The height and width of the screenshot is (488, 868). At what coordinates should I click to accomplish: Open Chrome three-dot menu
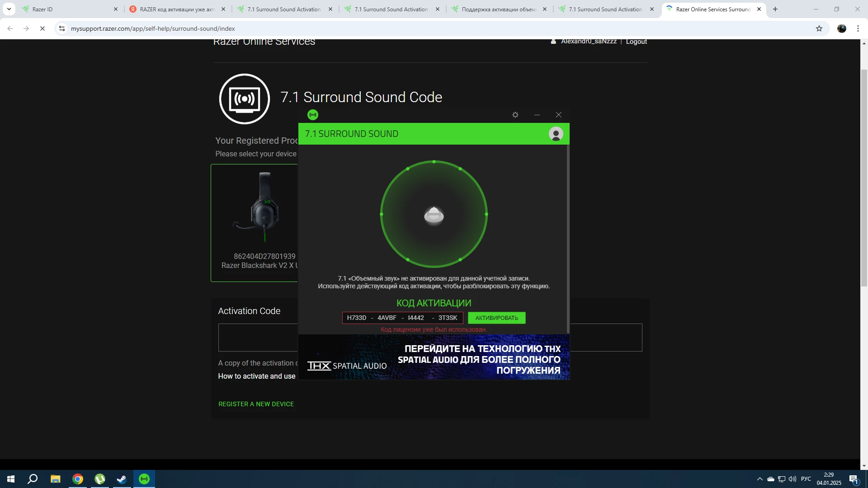(858, 28)
